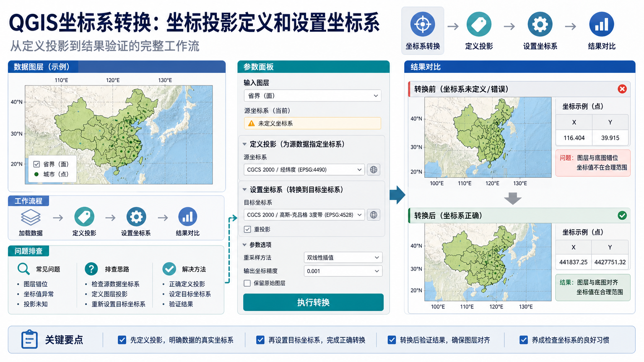This screenshot has width=644, height=362.
Task: Select the 参数面板 panel header
Action: (x=314, y=67)
